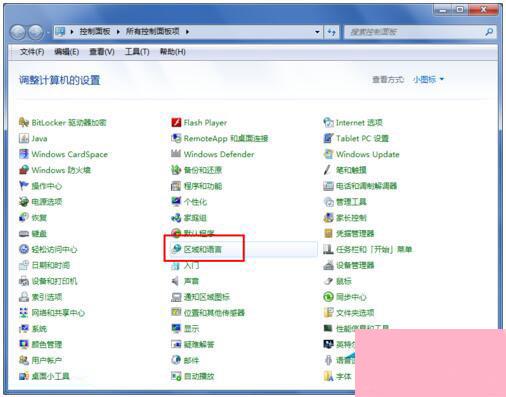This screenshot has height=397, width=506.
Task: Open 日期和时间 icon
Action: click(x=24, y=265)
